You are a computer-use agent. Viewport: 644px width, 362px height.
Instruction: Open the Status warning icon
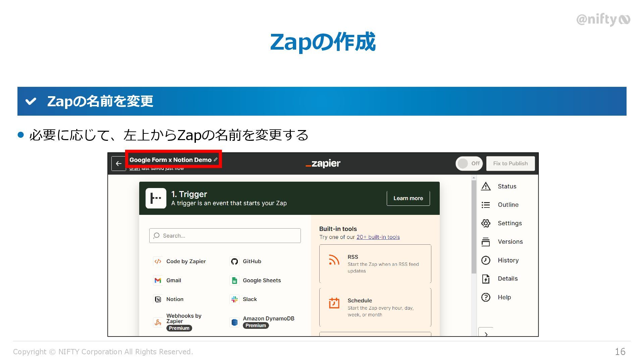click(x=486, y=186)
